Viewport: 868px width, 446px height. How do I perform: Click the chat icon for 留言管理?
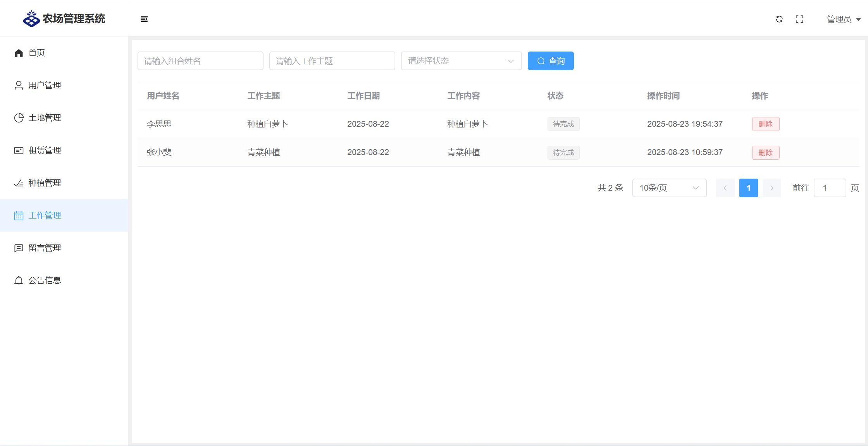point(19,248)
